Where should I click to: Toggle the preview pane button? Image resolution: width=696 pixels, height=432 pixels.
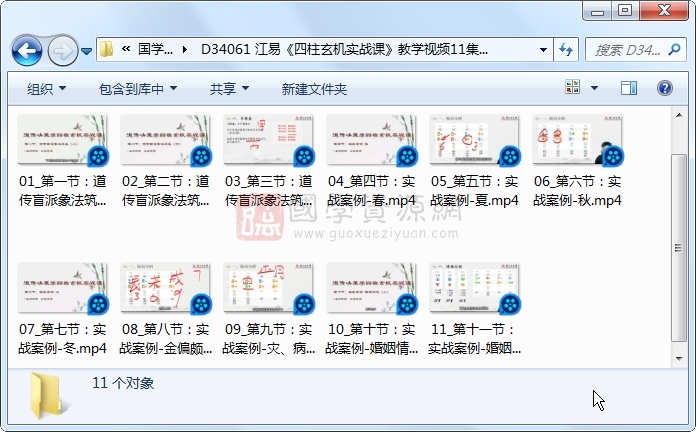point(629,88)
